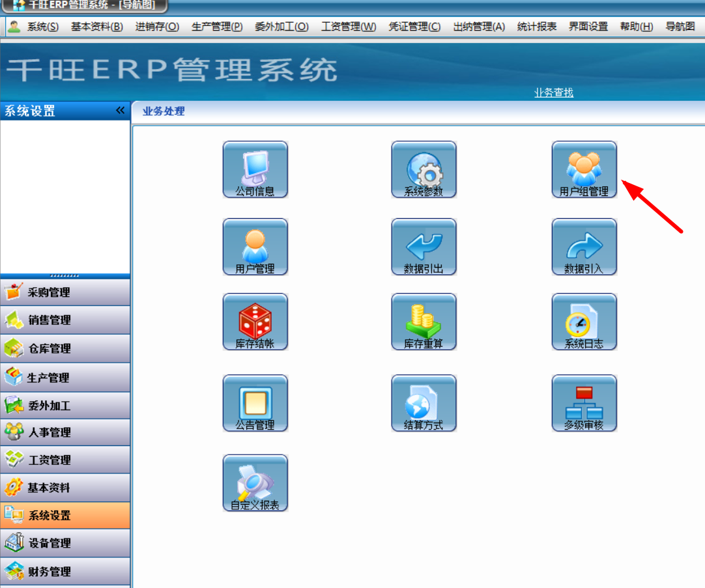Viewport: 705px width, 588px height.
Task: Click the user icon in menu bar
Action: [x=14, y=27]
